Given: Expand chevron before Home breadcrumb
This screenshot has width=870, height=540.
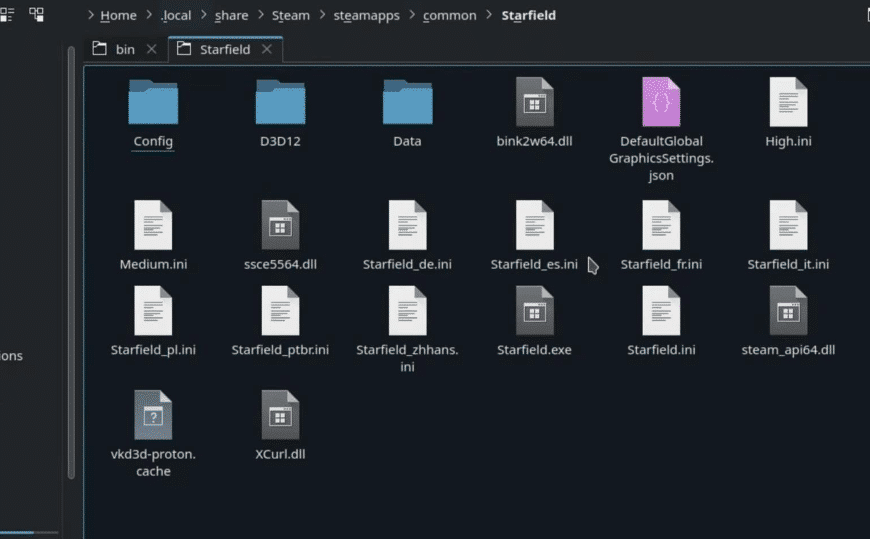Looking at the screenshot, I should coord(90,15).
